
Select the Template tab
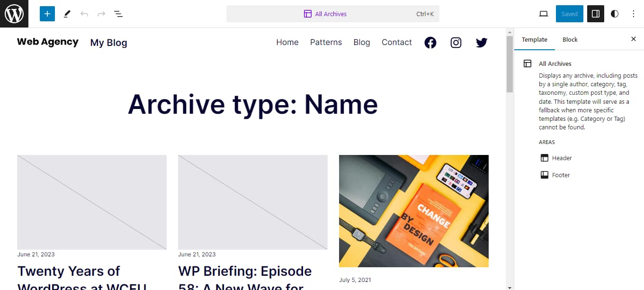(534, 39)
